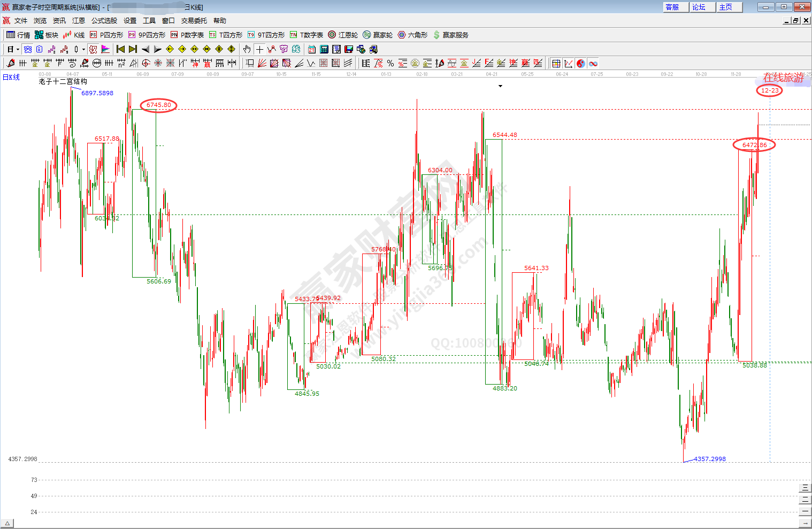Click the percent sign drawing tool
Image resolution: width=812 pixels, height=529 pixels.
click(x=390, y=63)
